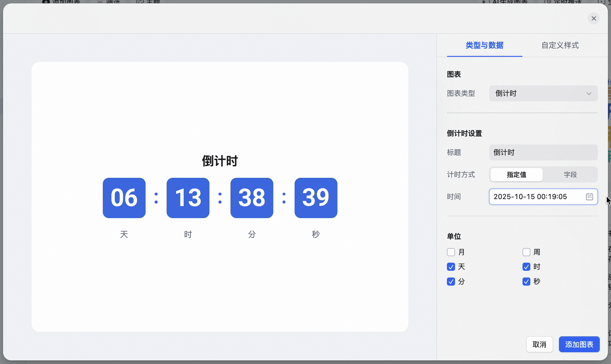Enable the 月 unit checkbox
Viewport: 611px width, 364px height.
click(451, 252)
